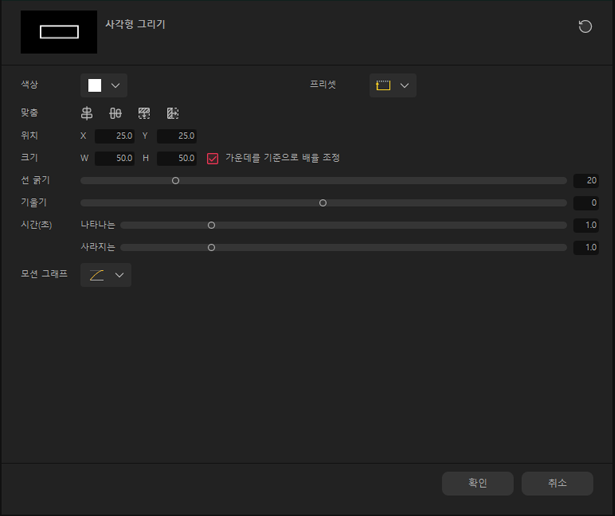615x516 pixels.
Task: Click the 나타나는 value box showing 1.0
Action: click(586, 225)
